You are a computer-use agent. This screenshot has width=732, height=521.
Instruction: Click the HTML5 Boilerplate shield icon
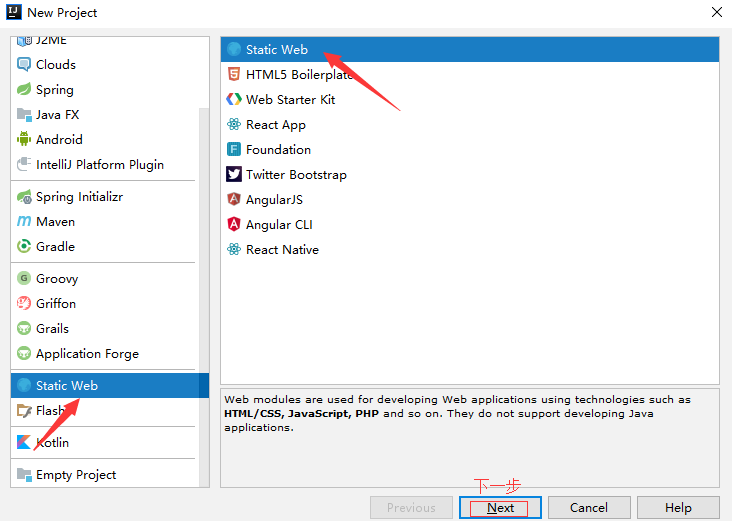pyautogui.click(x=234, y=74)
